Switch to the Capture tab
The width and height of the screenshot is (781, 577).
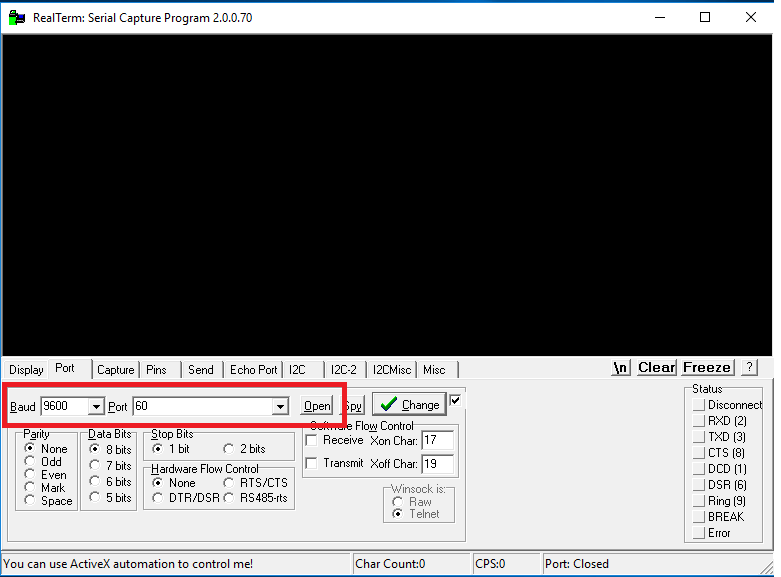(115, 369)
